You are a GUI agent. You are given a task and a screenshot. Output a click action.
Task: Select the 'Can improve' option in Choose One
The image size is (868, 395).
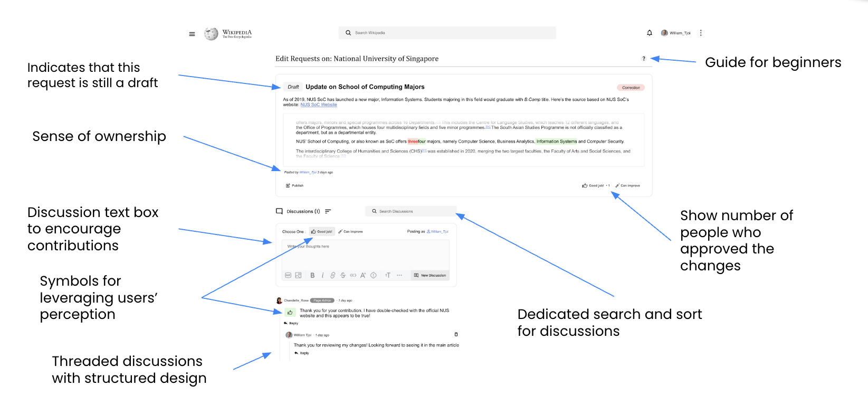click(x=350, y=231)
